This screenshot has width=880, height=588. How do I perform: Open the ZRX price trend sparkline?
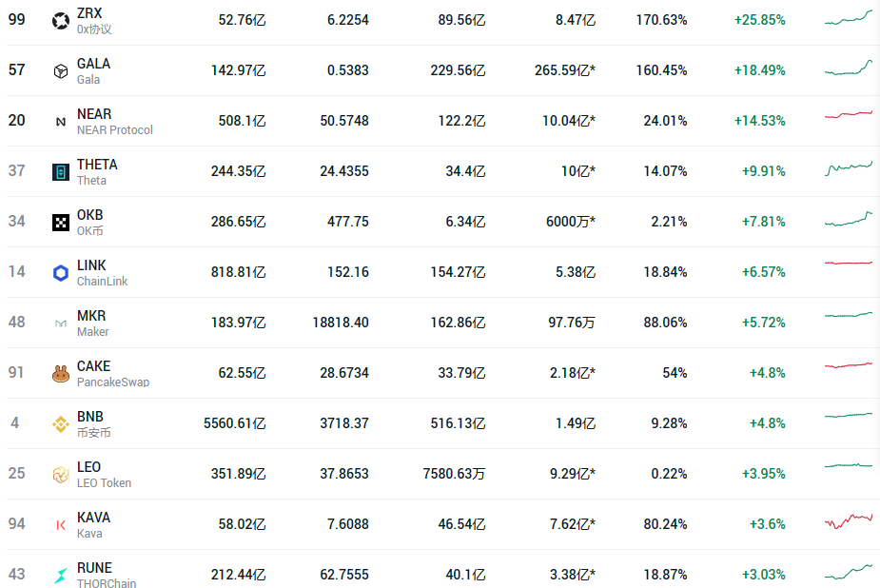848,18
